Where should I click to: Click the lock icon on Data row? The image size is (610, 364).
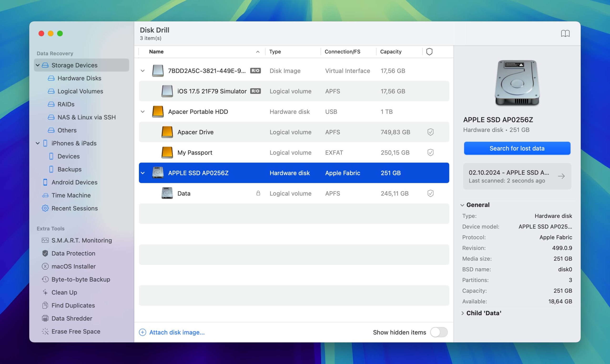pyautogui.click(x=258, y=193)
